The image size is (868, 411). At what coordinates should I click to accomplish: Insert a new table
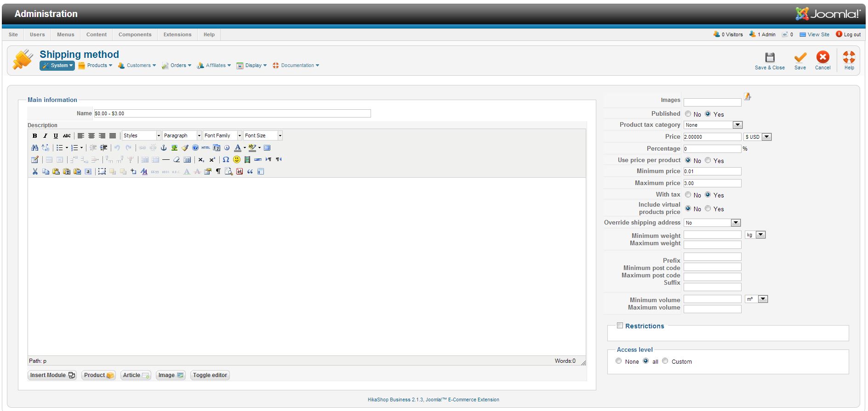[x=34, y=159]
